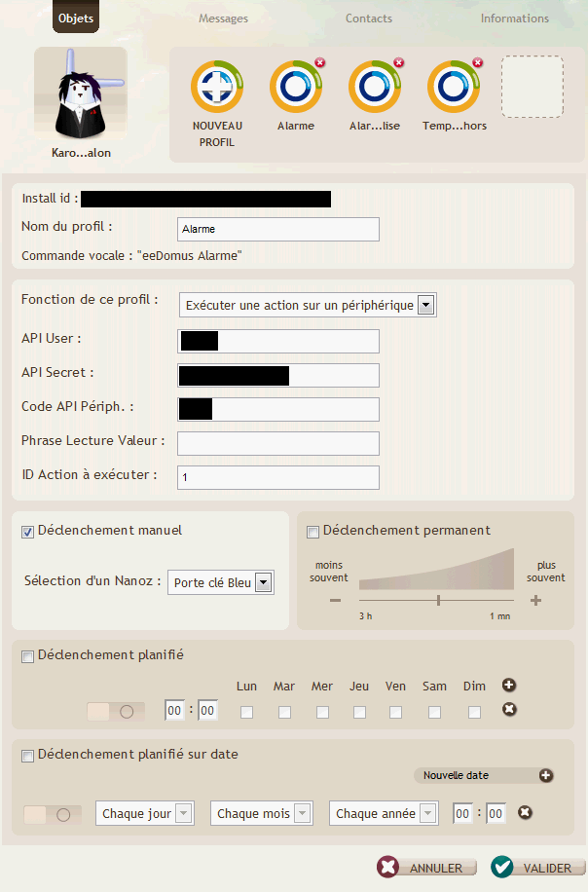Increase frequency with the plus sign
588x892 pixels.
[535, 600]
